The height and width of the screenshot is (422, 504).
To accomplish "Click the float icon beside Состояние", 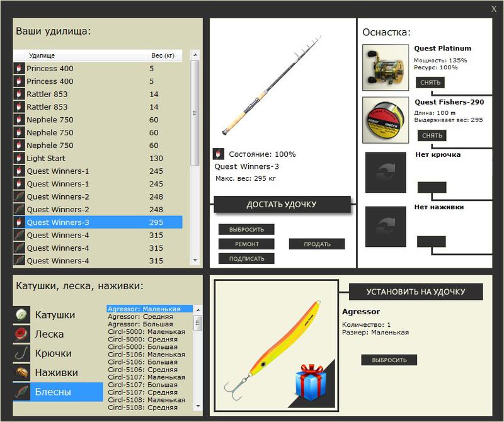I will [218, 154].
